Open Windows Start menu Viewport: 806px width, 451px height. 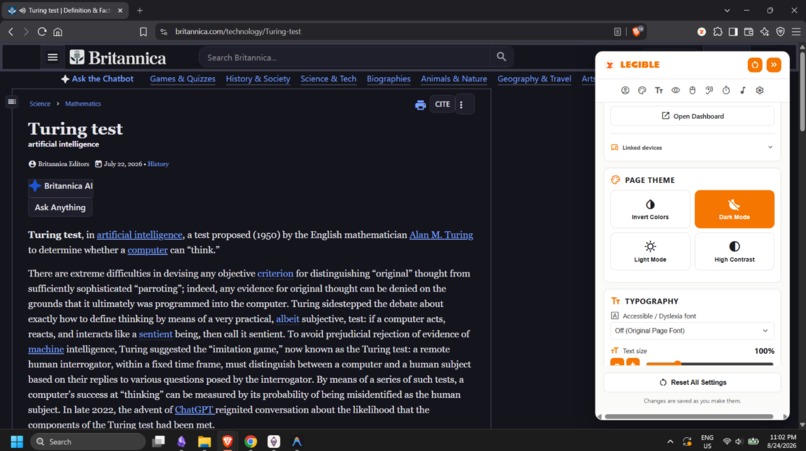click(16, 442)
